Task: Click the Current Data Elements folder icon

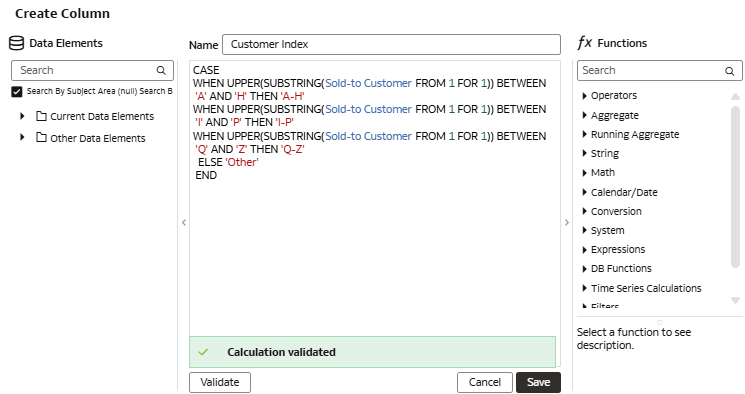Action: [42, 116]
